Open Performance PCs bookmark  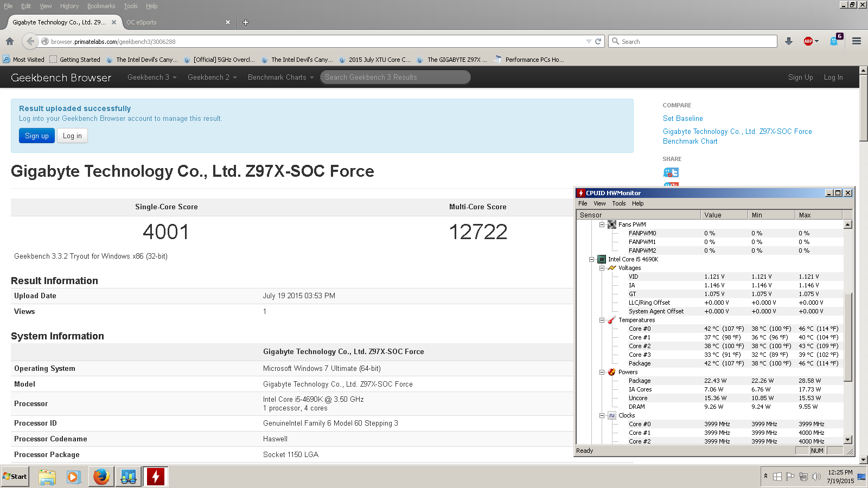529,60
